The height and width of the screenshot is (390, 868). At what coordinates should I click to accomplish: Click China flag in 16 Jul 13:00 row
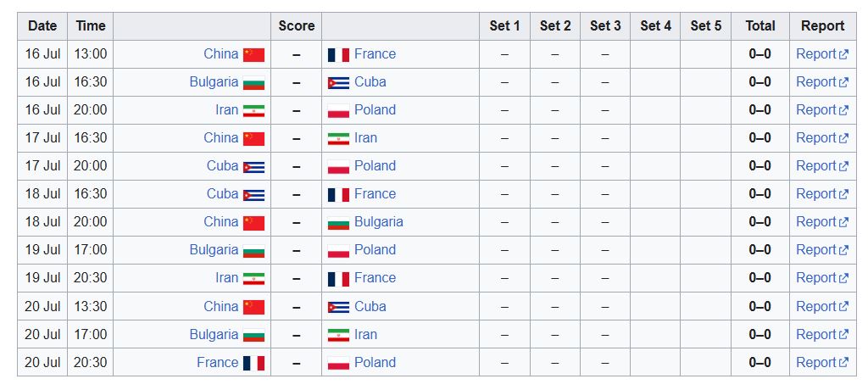point(253,55)
